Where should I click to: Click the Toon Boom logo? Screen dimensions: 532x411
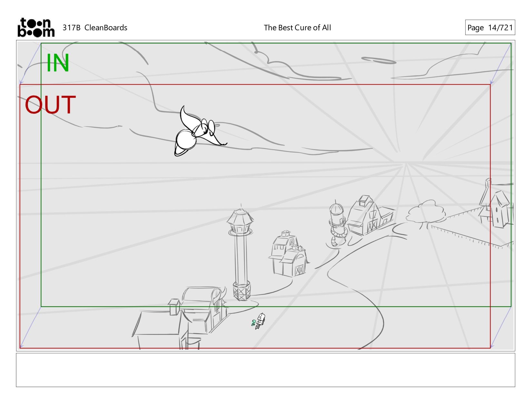coord(36,27)
